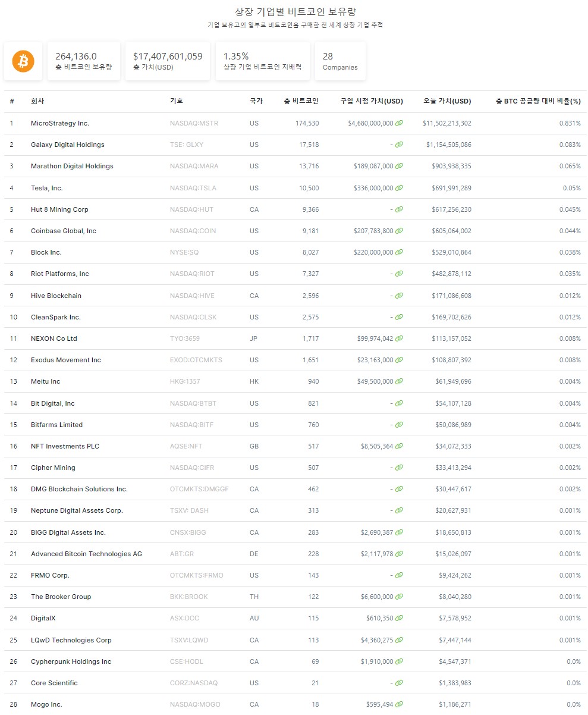Click the 0.831% supply ratio cell
The image size is (588, 715).
pos(570,123)
